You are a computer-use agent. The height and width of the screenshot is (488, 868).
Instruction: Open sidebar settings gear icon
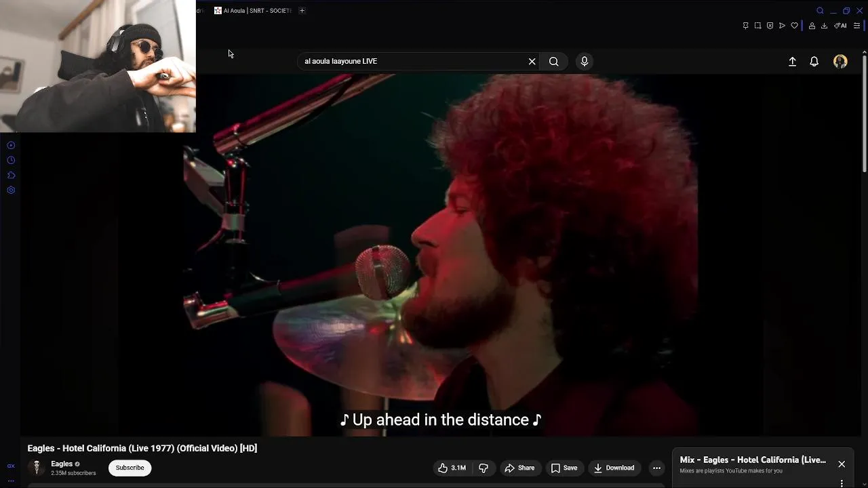pos(11,190)
